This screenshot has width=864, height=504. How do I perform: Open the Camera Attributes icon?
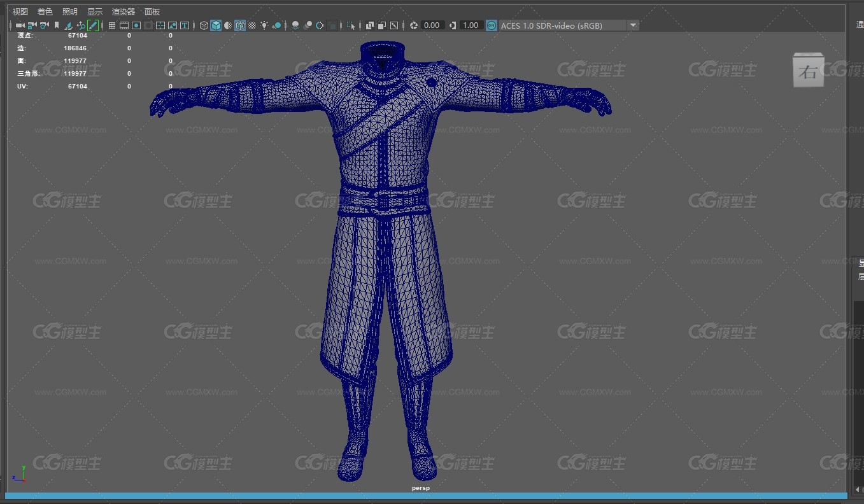(44, 25)
